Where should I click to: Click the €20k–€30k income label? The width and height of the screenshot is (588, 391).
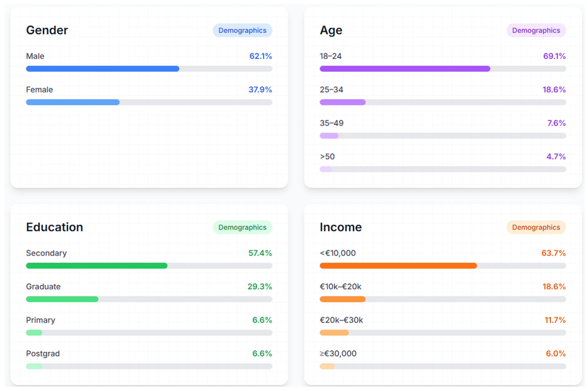[341, 320]
